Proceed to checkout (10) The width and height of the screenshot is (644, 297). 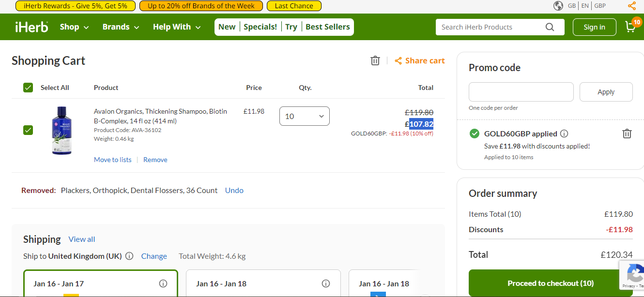point(550,283)
